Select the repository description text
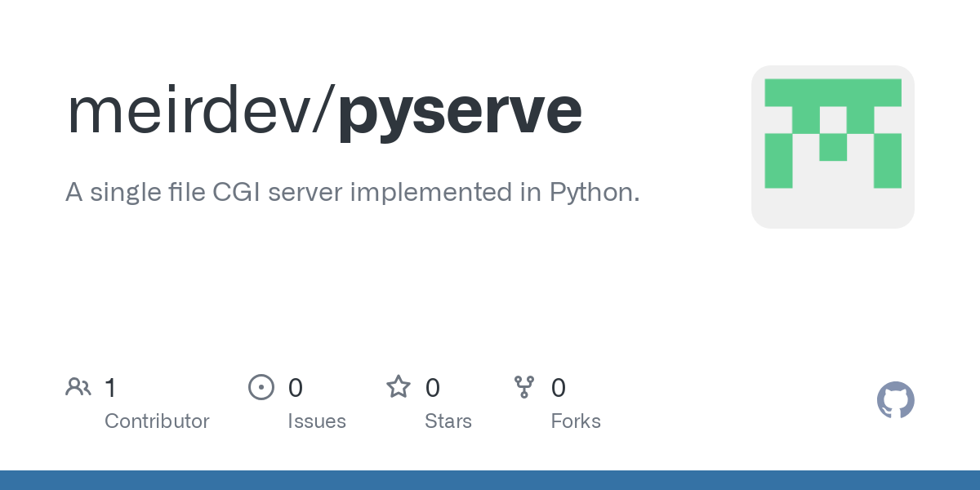 pos(352,192)
